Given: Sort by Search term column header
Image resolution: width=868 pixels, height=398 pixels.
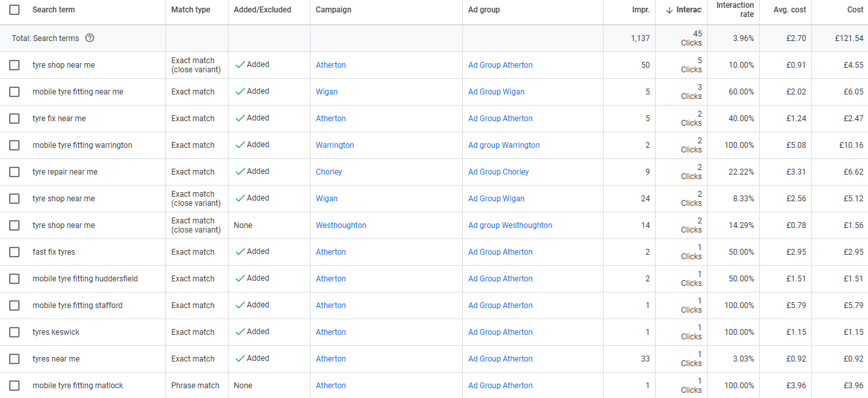Looking at the screenshot, I should (x=53, y=10).
